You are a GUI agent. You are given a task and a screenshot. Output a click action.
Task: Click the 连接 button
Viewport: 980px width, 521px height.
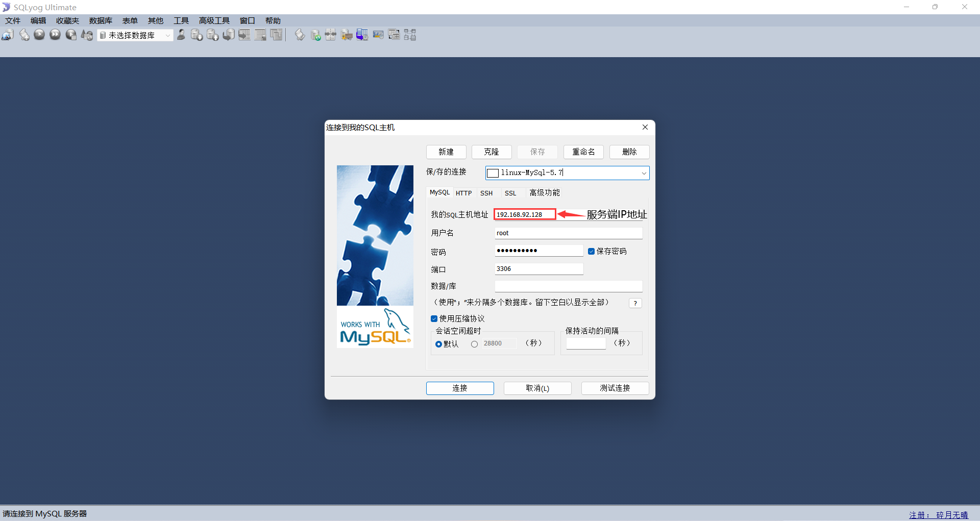pos(460,388)
